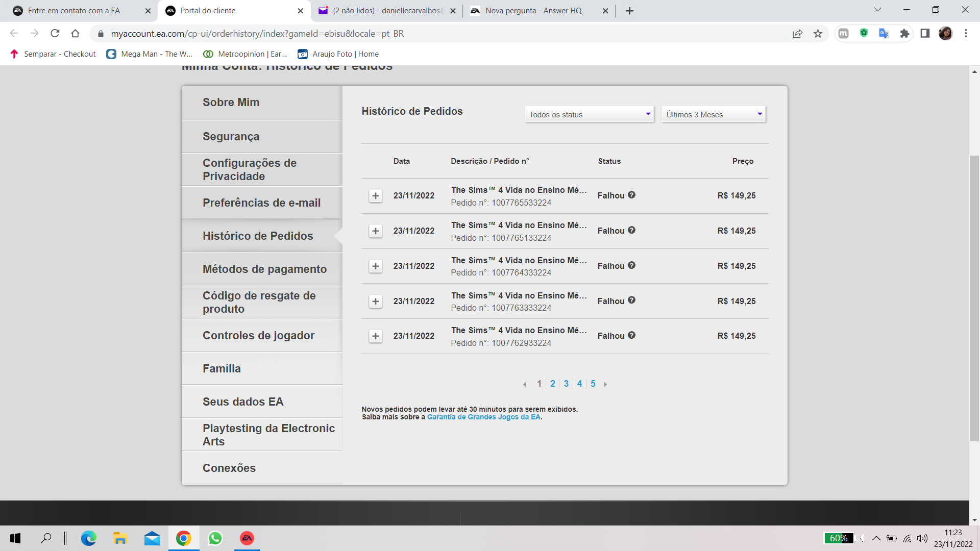Screen dimensions: 980x551
Task: Reload the current page
Action: [55, 34]
